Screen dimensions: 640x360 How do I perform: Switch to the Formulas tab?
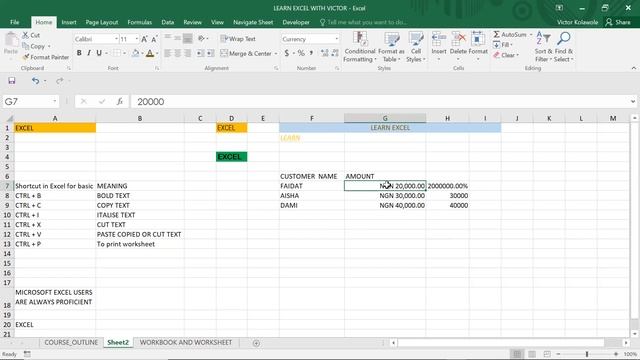[x=140, y=22]
